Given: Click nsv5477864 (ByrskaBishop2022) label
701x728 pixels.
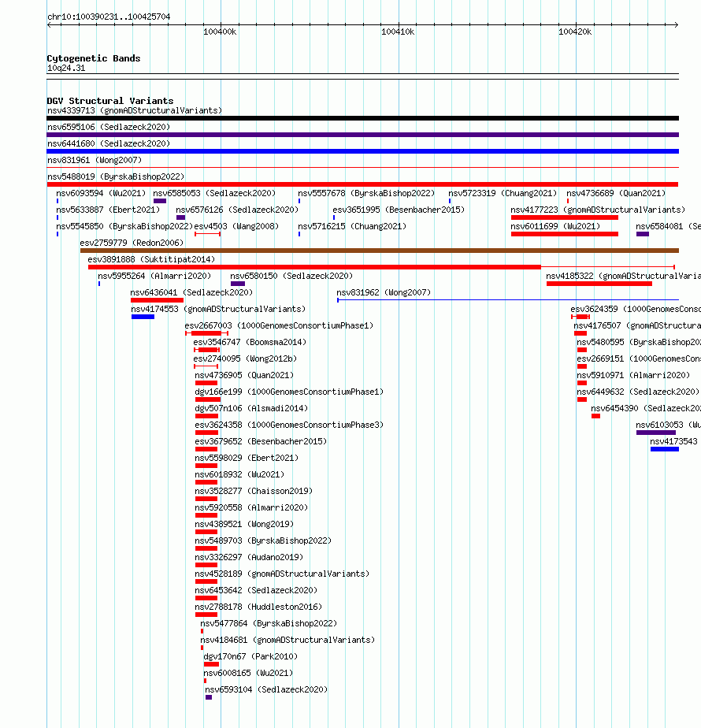Looking at the screenshot, I should [x=269, y=624].
